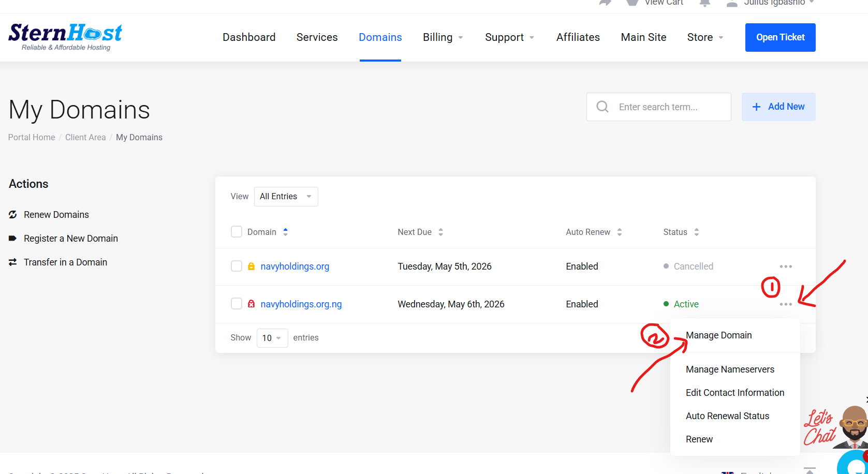Click the red lock icon beside navyholdings.org.ng
Screen dimensions: 868x474
pyautogui.click(x=251, y=304)
